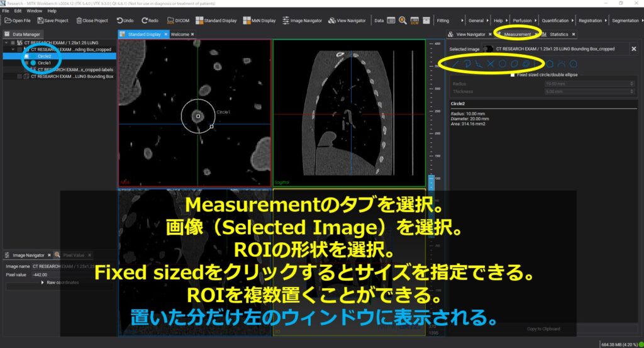Switch to the View Navigator tab
This screenshot has height=348, width=644.
click(x=470, y=34)
